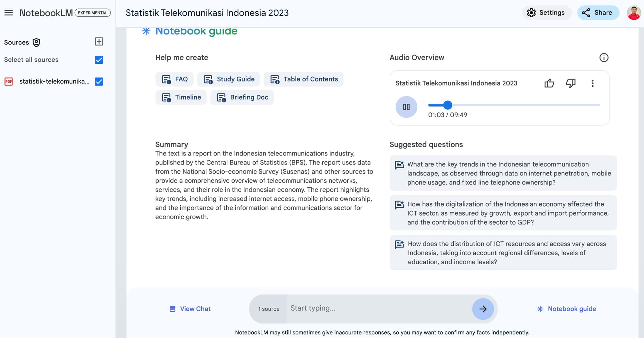This screenshot has height=338, width=644.
Task: Seek later on the audio progress track
Action: point(526,105)
